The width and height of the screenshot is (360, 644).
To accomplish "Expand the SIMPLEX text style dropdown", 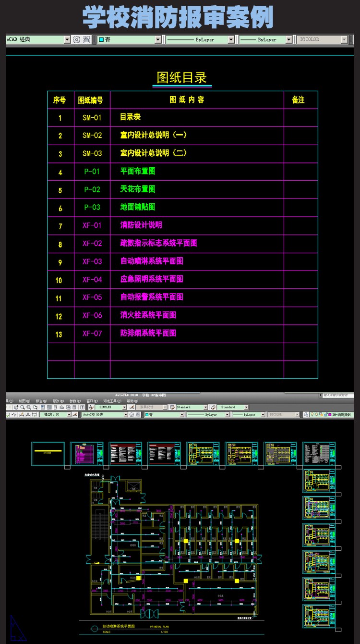I will (x=124, y=407).
